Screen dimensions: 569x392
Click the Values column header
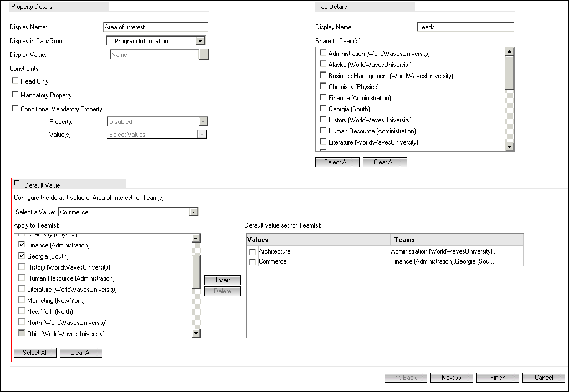pos(318,240)
